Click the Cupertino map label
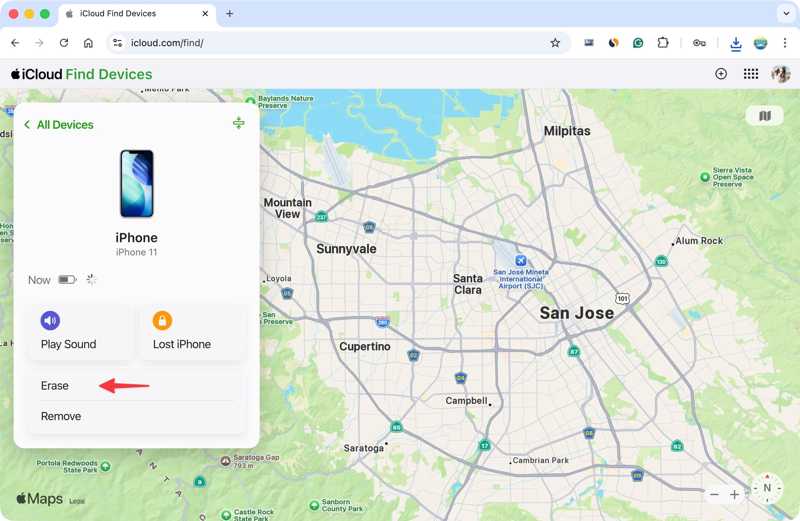This screenshot has height=521, width=800. tap(365, 346)
